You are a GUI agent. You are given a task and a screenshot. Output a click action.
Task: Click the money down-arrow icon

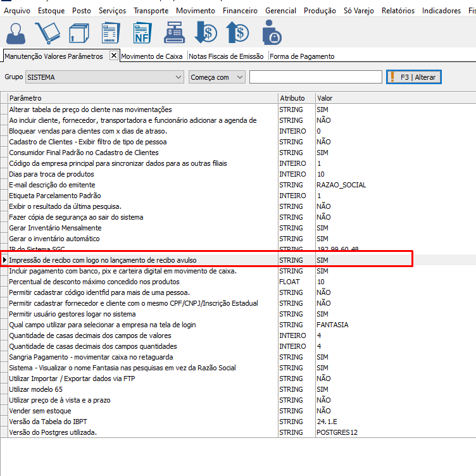[206, 33]
